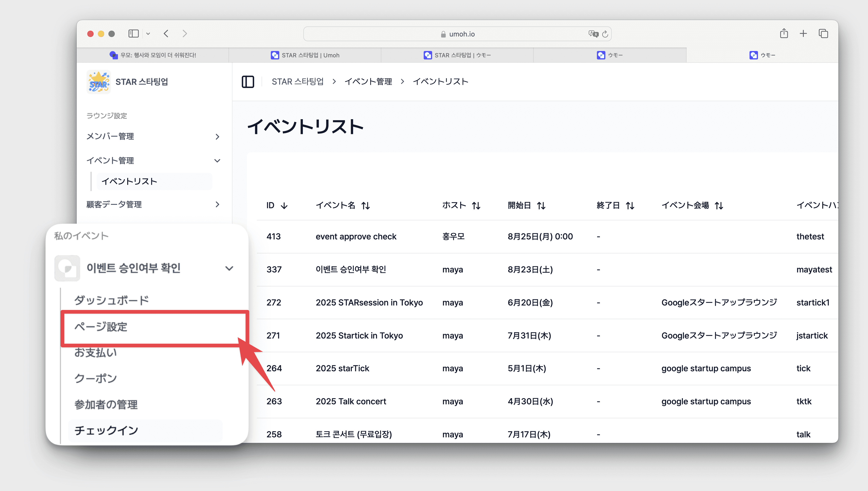The width and height of the screenshot is (868, 491).
Task: Collapse the app sidebar panel icon
Action: pos(248,82)
